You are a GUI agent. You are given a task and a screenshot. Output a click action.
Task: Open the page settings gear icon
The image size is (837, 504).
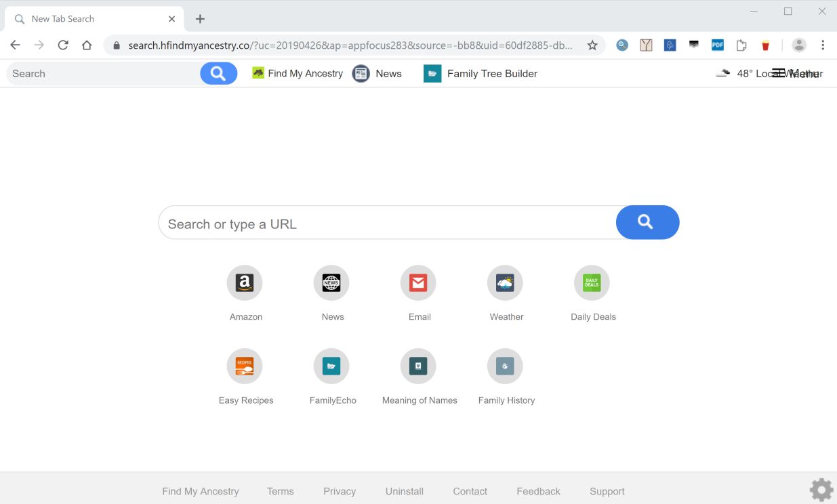click(x=821, y=489)
